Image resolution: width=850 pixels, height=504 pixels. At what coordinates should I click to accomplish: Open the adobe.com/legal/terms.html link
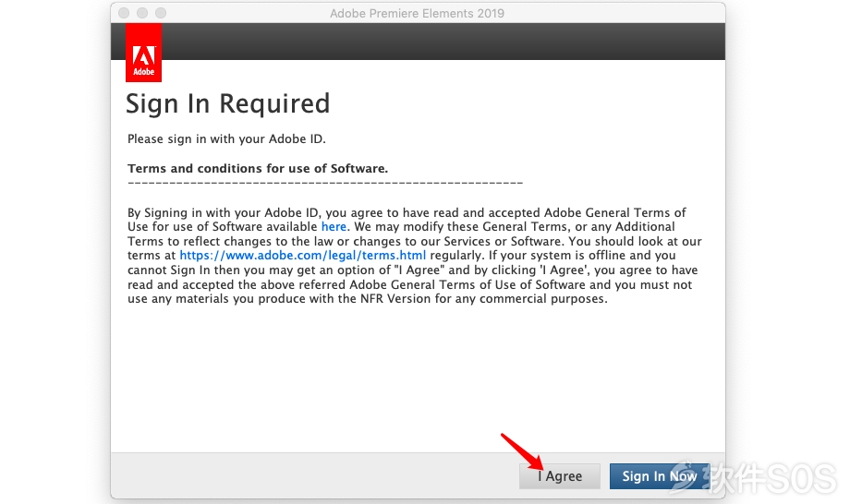click(302, 256)
